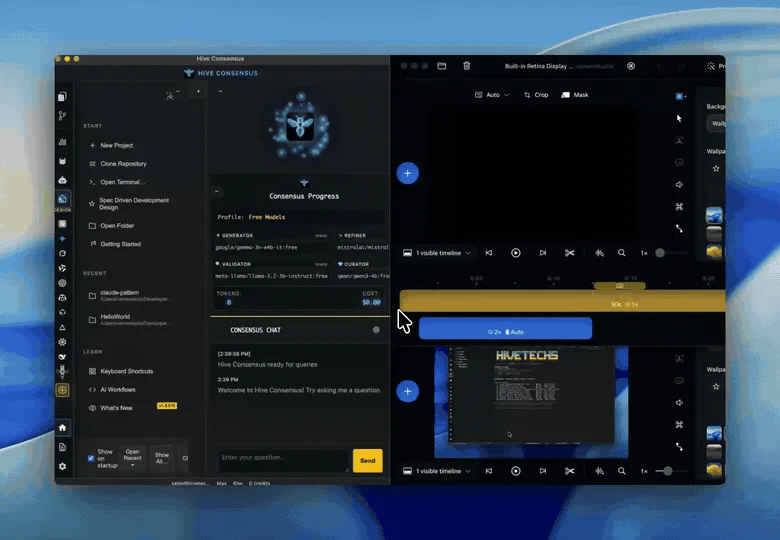Open the yellow Hive Consensus sidebar icon
780x540 pixels.
(x=62, y=390)
